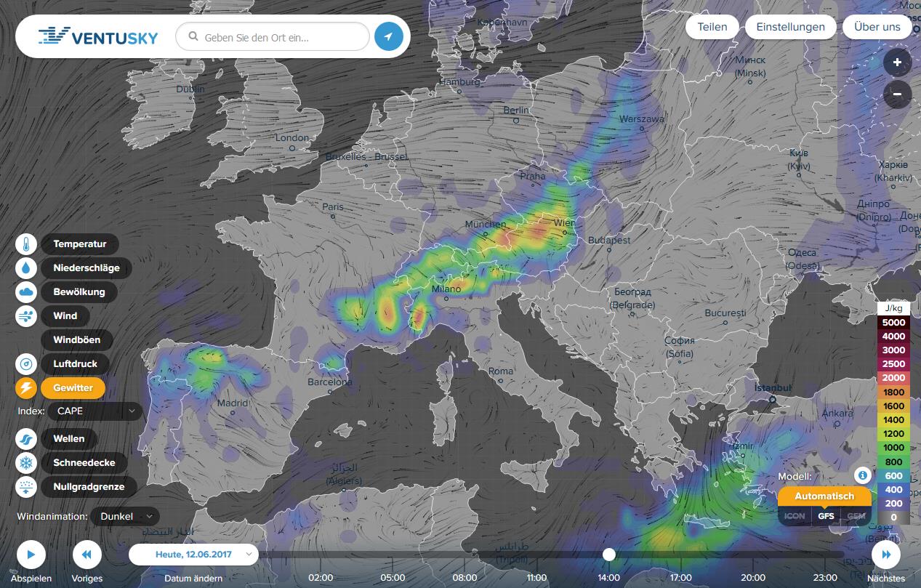921x588 pixels.
Task: Jump to 20:00 on the timeline
Action: (x=753, y=578)
